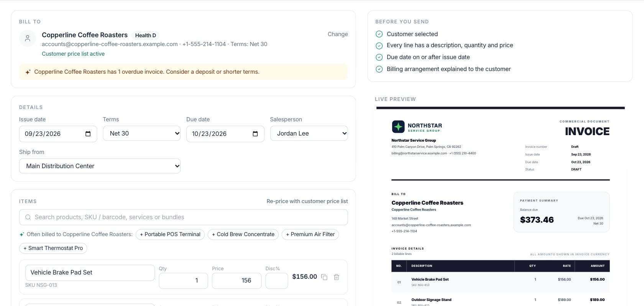Click the check icon next to 'Customer selected'

point(379,34)
